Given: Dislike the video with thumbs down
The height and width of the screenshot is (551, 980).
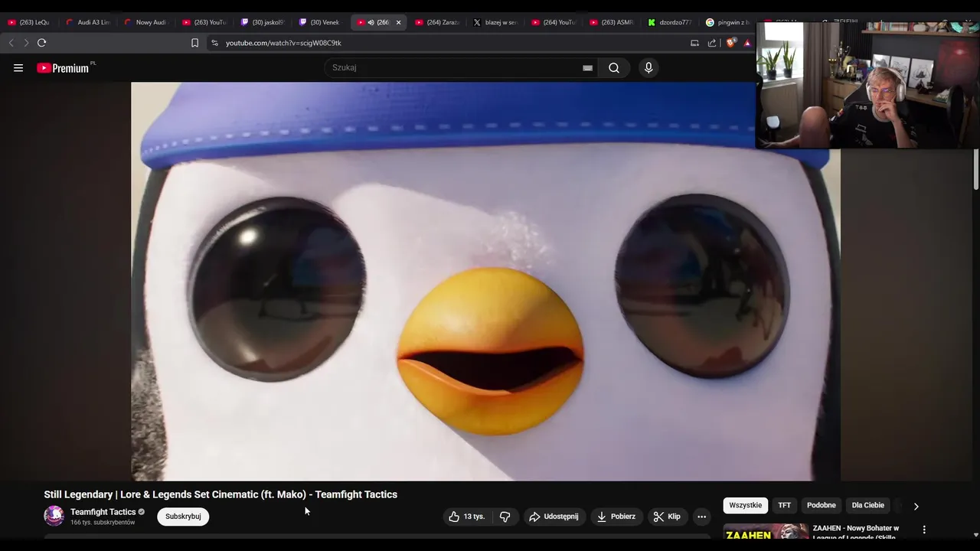Looking at the screenshot, I should tap(505, 517).
